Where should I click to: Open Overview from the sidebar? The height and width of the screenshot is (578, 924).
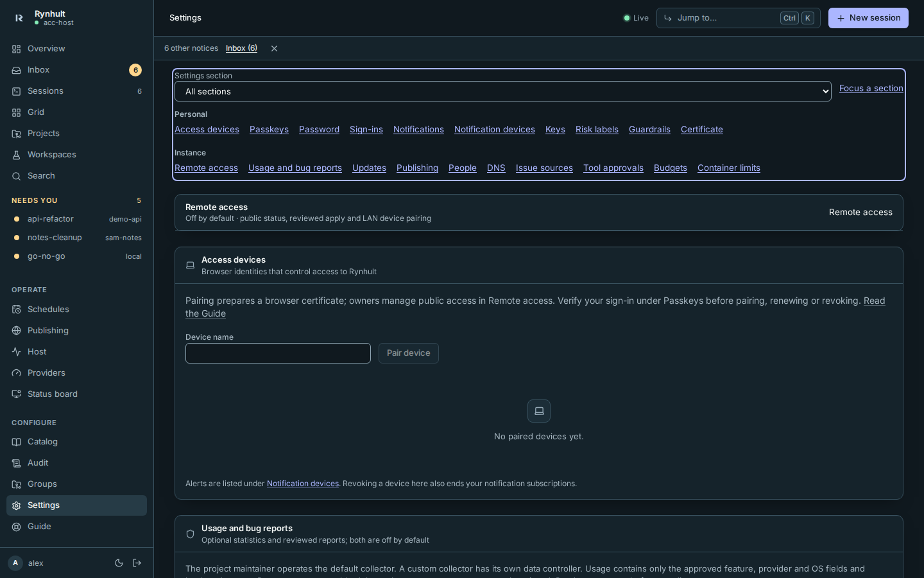click(x=76, y=49)
